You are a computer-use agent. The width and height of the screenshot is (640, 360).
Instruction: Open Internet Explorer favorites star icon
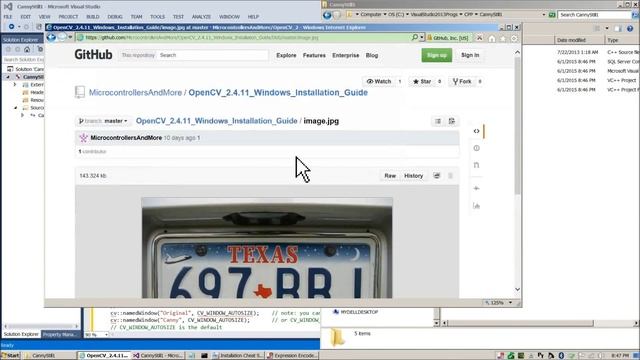click(x=503, y=38)
